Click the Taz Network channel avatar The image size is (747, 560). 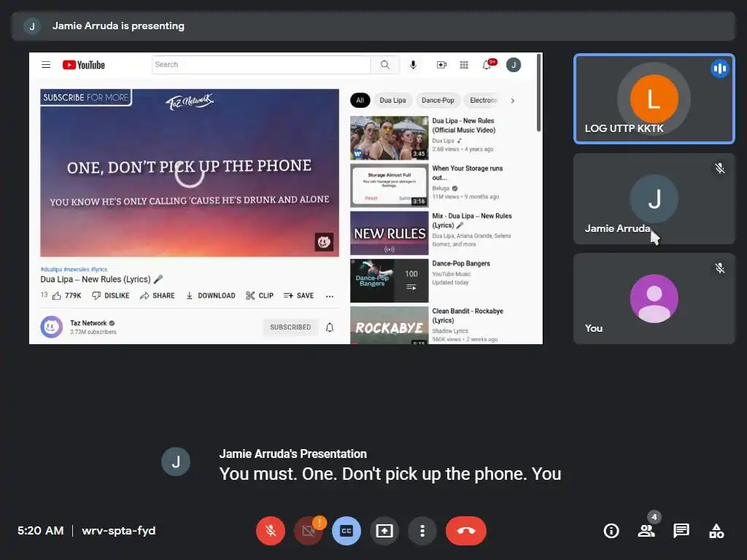pos(52,327)
